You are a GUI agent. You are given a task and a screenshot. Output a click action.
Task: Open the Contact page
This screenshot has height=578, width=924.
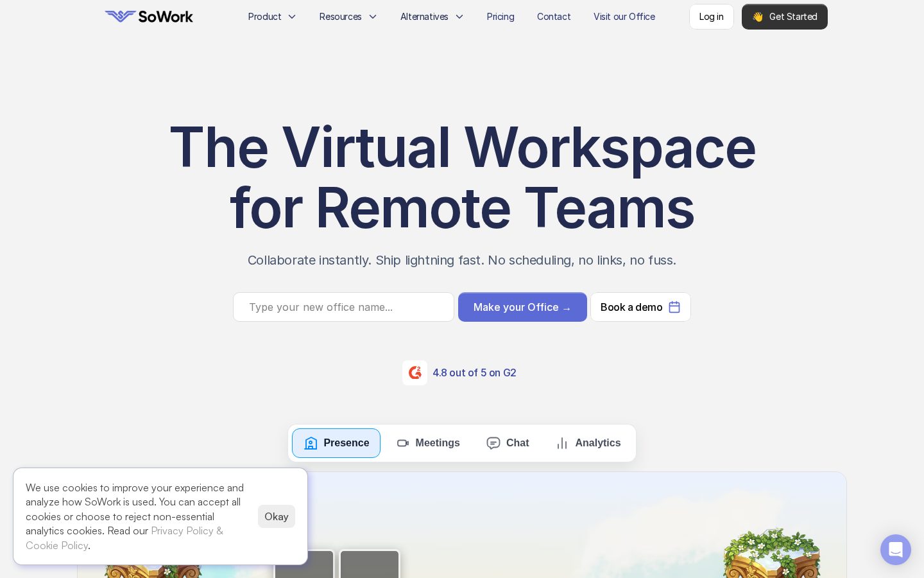pos(554,17)
